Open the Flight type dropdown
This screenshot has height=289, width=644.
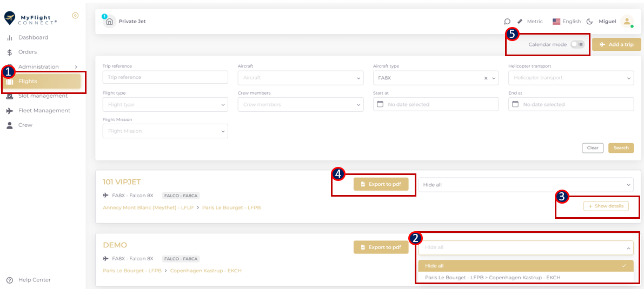(x=165, y=105)
